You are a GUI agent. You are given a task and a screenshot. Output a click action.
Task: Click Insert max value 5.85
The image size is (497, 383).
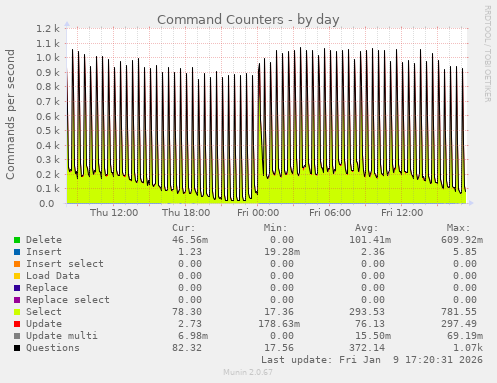pyautogui.click(x=465, y=252)
